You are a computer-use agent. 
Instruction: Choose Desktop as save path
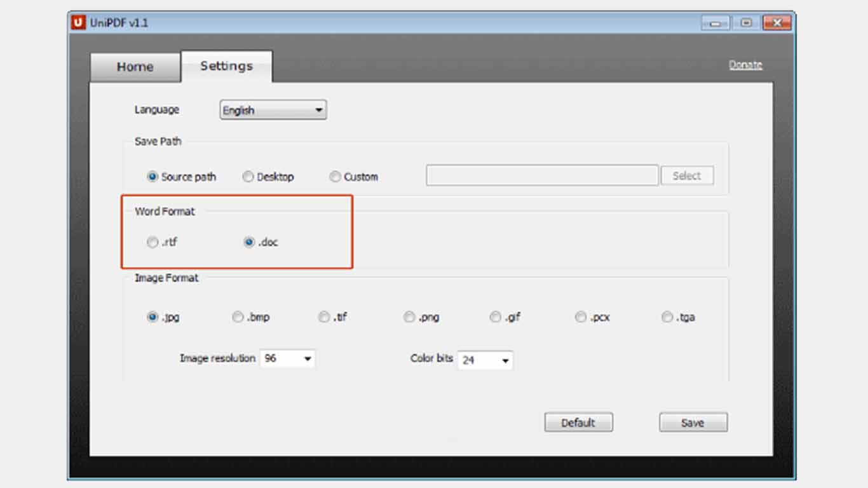pos(268,177)
